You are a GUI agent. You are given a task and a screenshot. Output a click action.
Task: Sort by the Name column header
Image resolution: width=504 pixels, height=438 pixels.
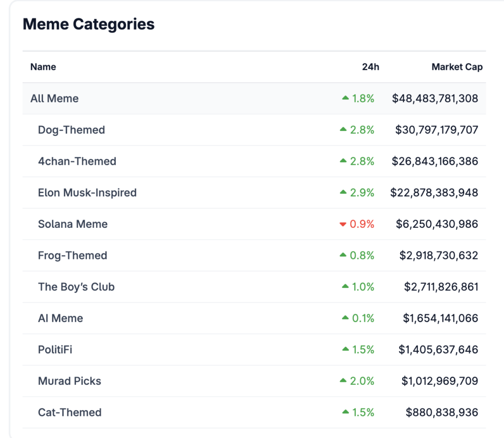(43, 67)
